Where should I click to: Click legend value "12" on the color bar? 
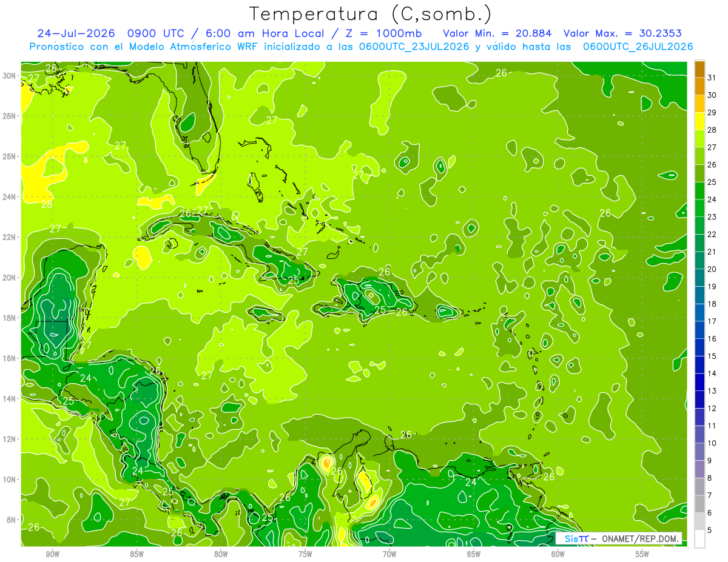pyautogui.click(x=712, y=409)
